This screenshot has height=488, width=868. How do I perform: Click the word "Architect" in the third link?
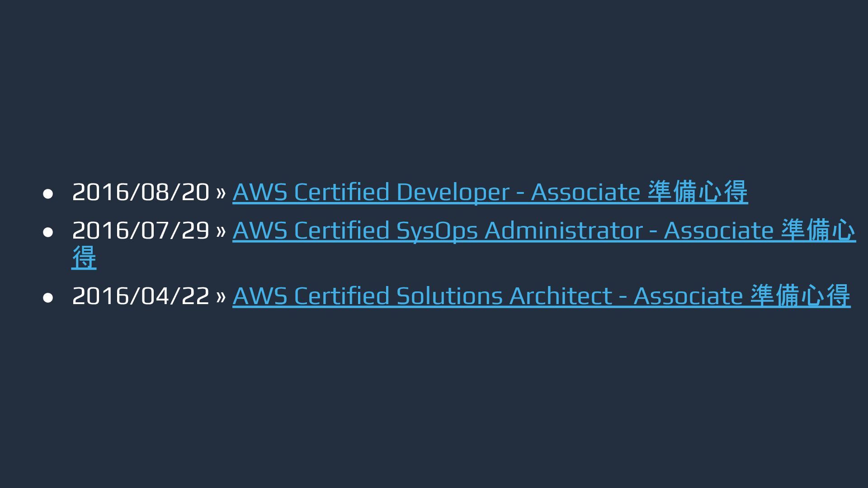point(560,296)
